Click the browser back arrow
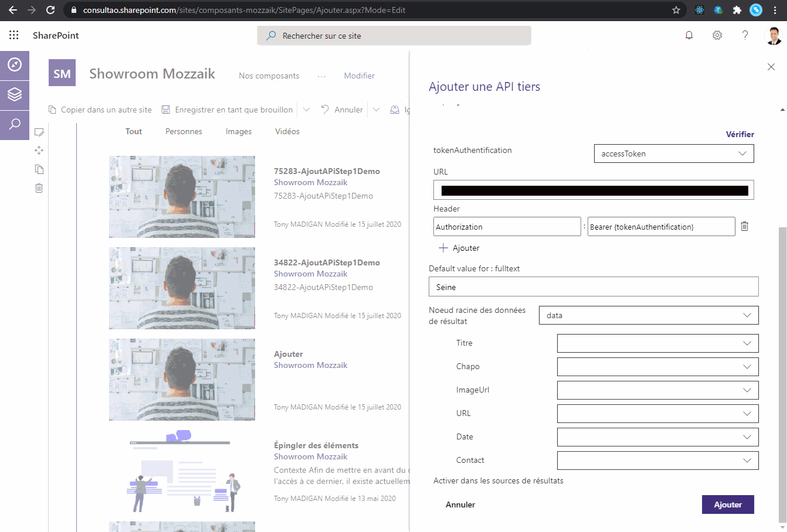Image resolution: width=787 pixels, height=532 pixels. 13,10
